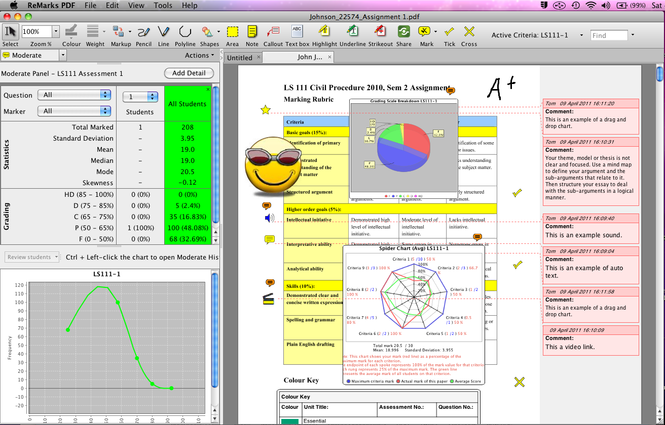Screen dimensions: 665x425
Task: Click the Add Detail button
Action: pos(189,73)
